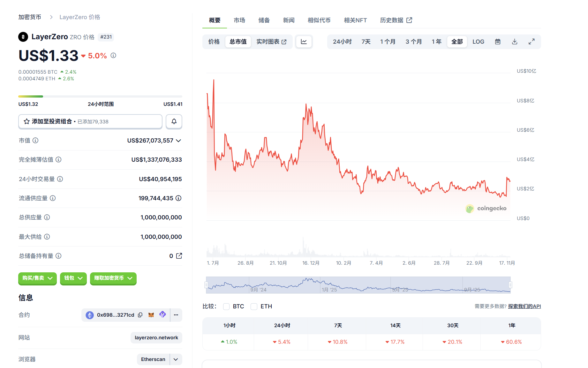
Task: Click the chart download icon
Action: click(x=515, y=42)
